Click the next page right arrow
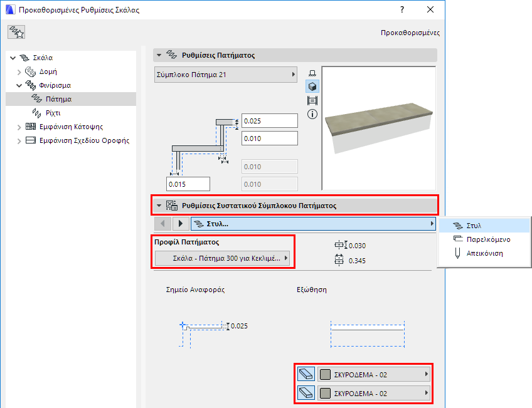The image size is (532, 408). tap(181, 224)
